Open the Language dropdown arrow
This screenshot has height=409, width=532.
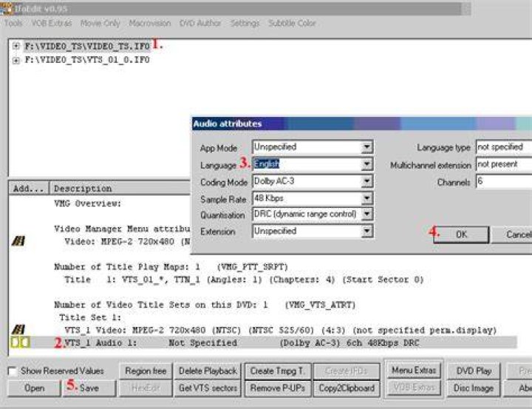coord(366,164)
